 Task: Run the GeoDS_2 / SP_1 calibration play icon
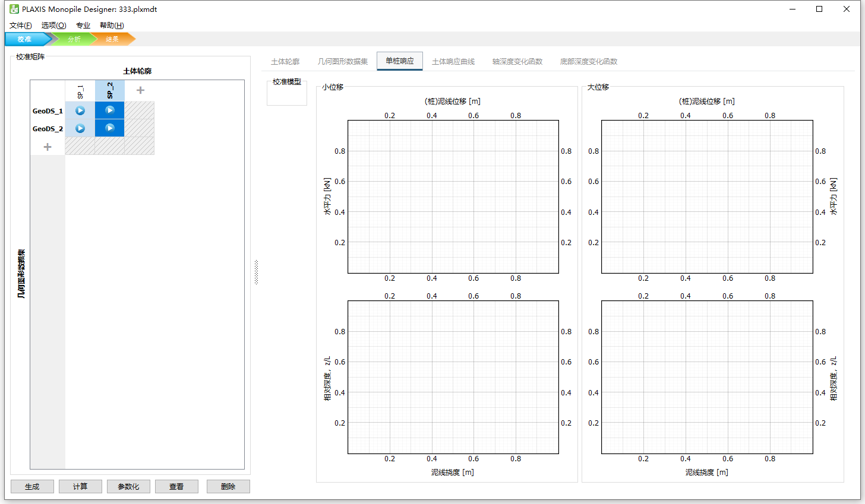(x=80, y=128)
